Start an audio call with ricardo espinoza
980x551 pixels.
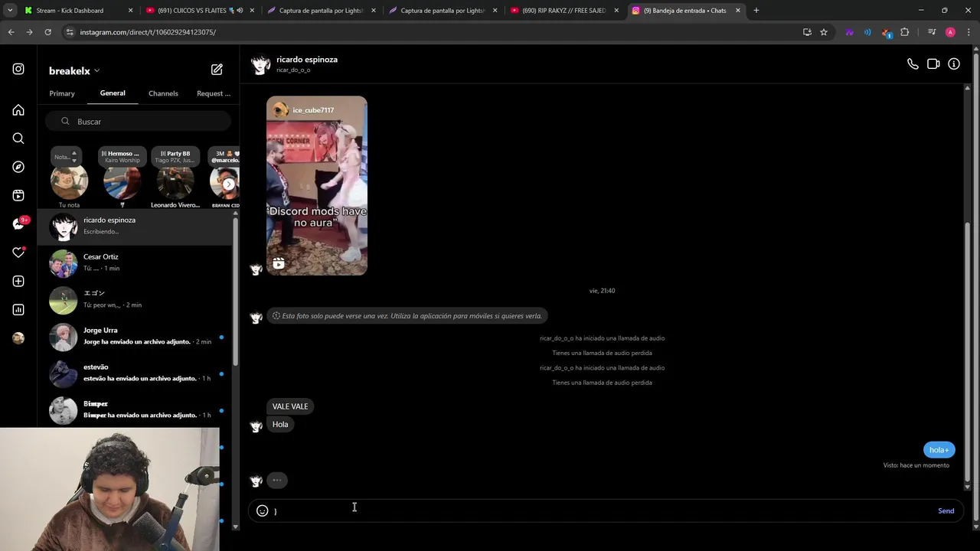pyautogui.click(x=913, y=64)
